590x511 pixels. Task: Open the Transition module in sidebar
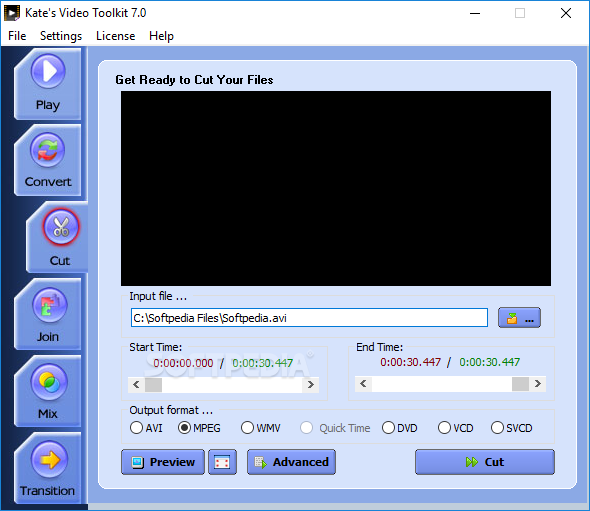pyautogui.click(x=48, y=468)
